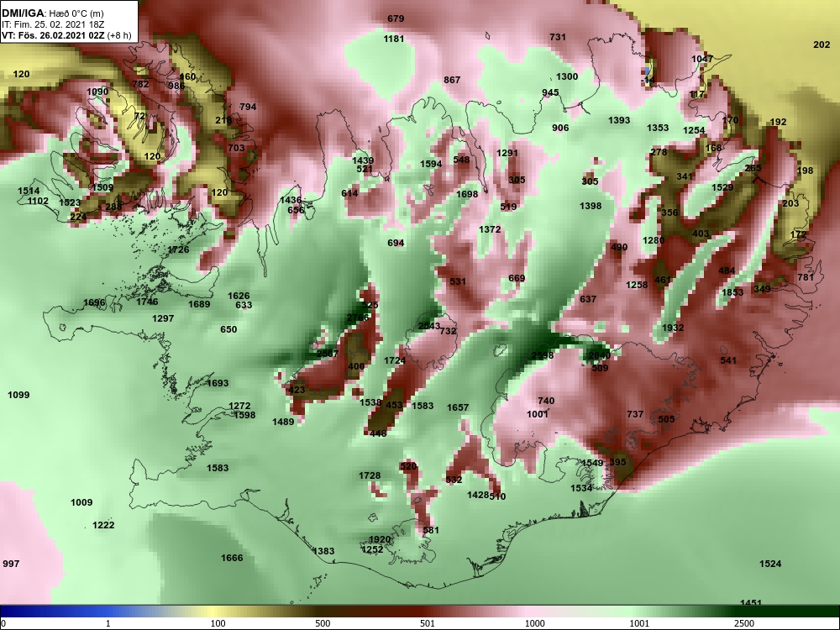The image size is (840, 630).
Task: Click the map value "694"
Action: coord(396,244)
